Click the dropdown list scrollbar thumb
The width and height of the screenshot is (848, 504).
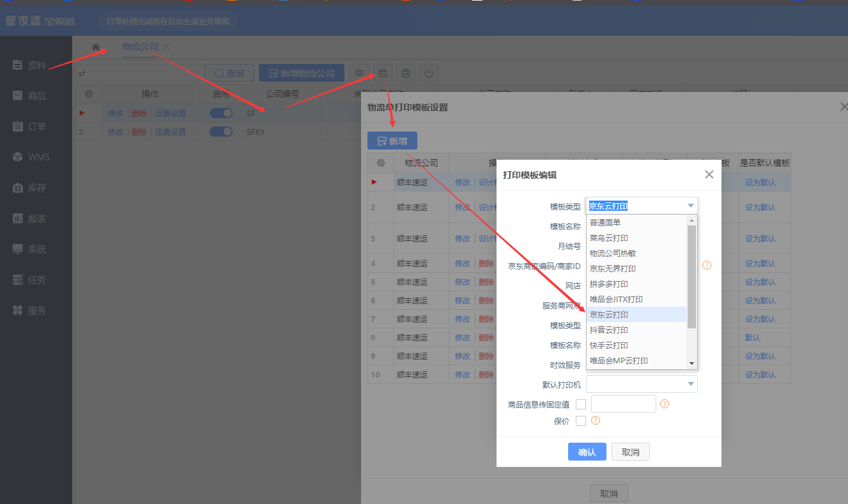[x=691, y=277]
